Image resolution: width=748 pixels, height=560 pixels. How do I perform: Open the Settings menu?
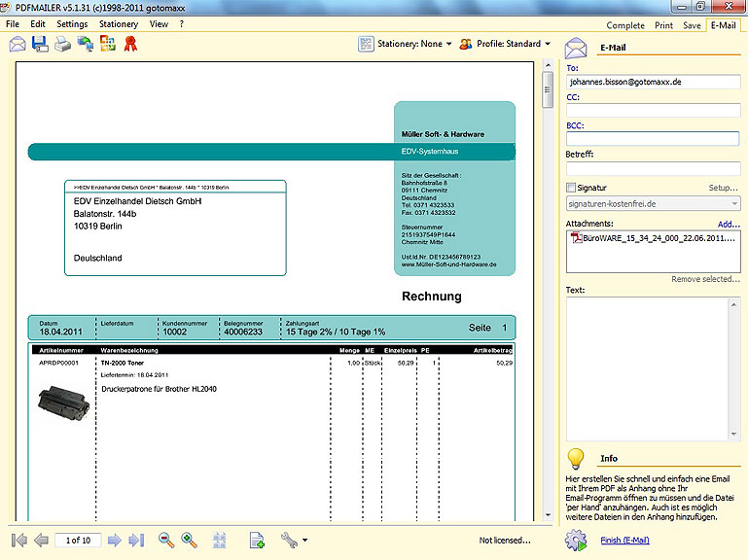pos(72,24)
